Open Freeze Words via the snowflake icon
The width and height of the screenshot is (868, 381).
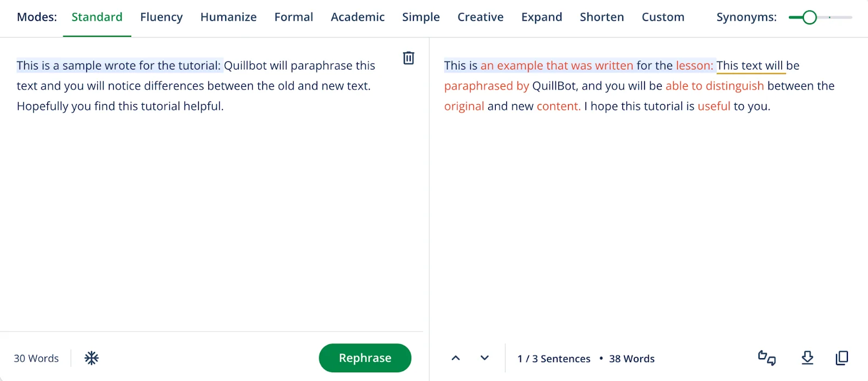(91, 358)
